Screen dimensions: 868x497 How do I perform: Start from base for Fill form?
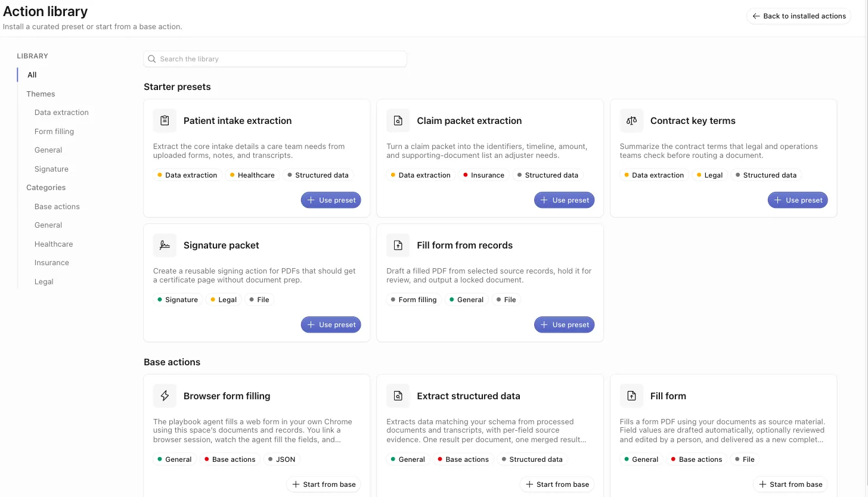[790, 484]
